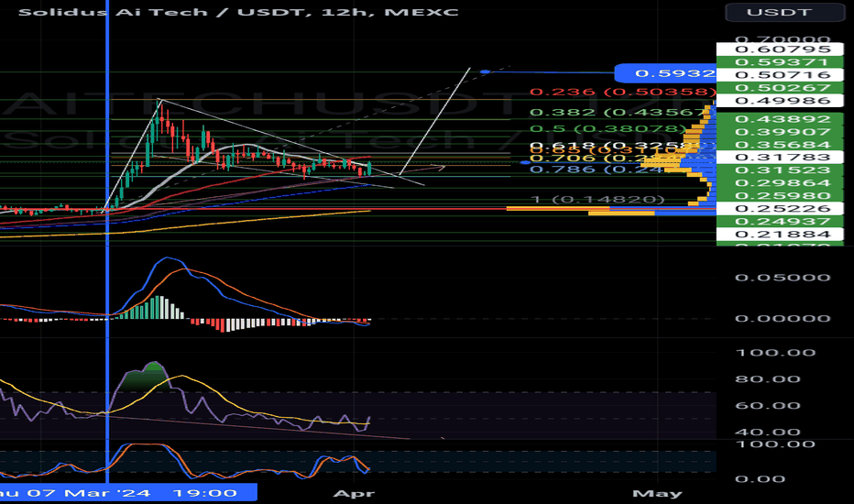
Task: Click the 0.60795 price scale label
Action: (781, 49)
